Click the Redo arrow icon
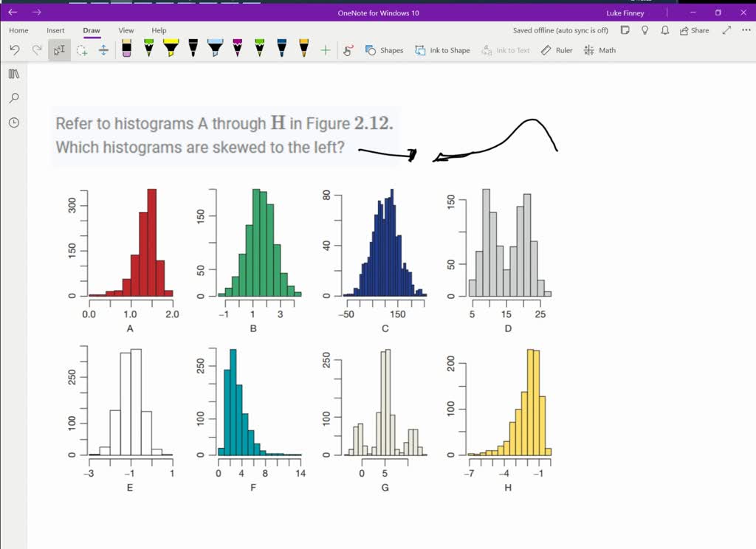Screen dimensions: 756x549 tap(36, 49)
